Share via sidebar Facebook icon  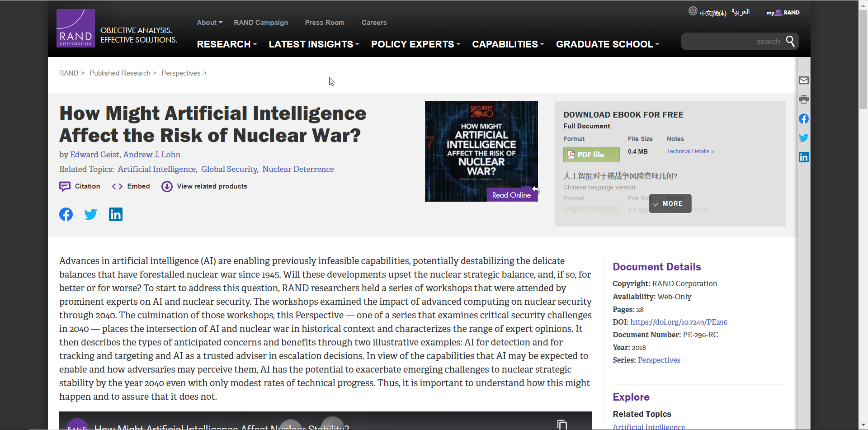[x=803, y=119]
